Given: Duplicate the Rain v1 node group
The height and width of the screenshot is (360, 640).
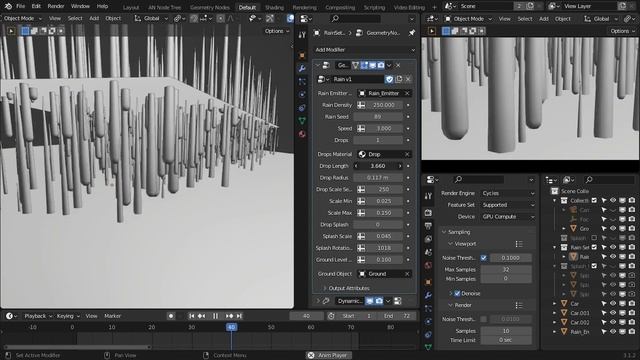Looking at the screenshot, I should pos(399,79).
